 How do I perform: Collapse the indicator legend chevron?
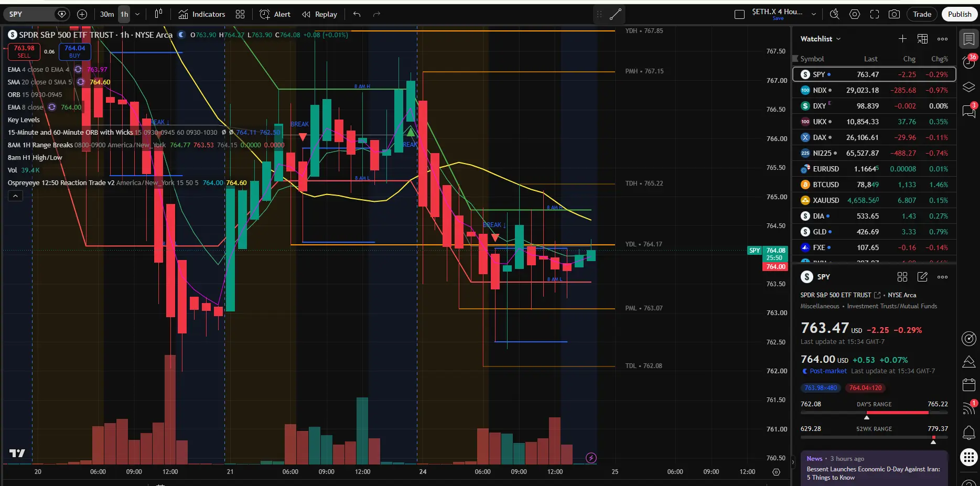click(x=15, y=196)
